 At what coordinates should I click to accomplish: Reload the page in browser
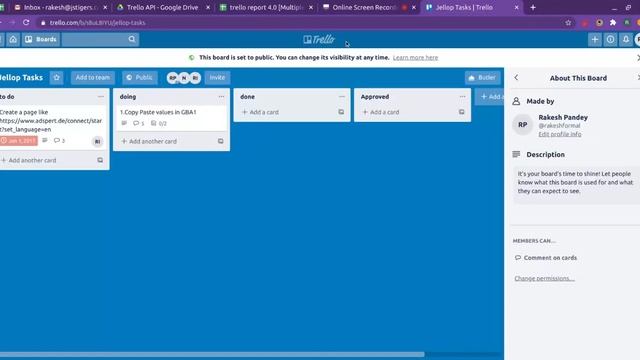coord(26,22)
